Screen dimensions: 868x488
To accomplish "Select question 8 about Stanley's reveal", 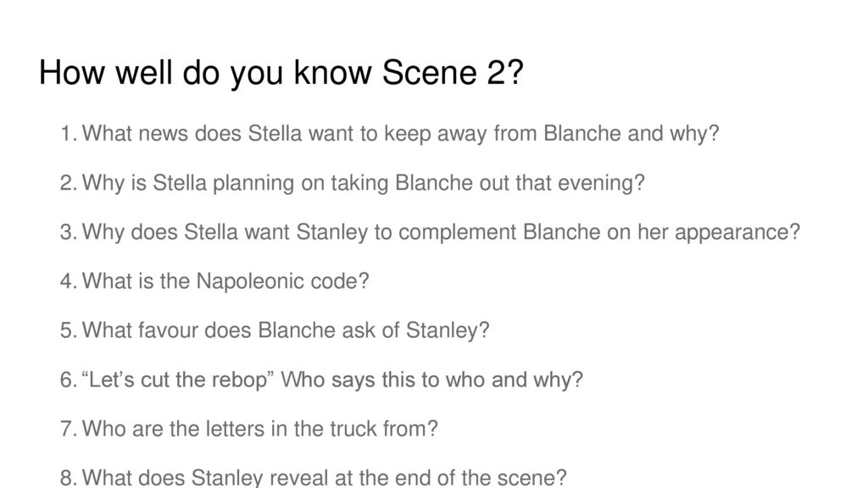I will coord(314,478).
